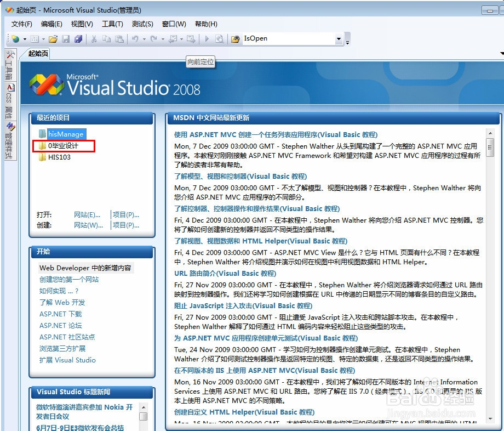
Task: Open the ASP.NET 社区站点 link
Action: pyautogui.click(x=67, y=337)
